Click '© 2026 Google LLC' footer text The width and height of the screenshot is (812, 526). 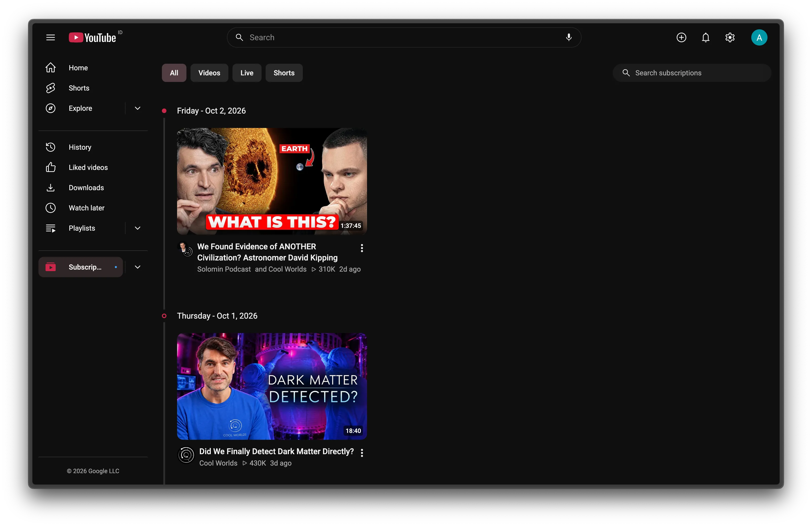click(93, 471)
